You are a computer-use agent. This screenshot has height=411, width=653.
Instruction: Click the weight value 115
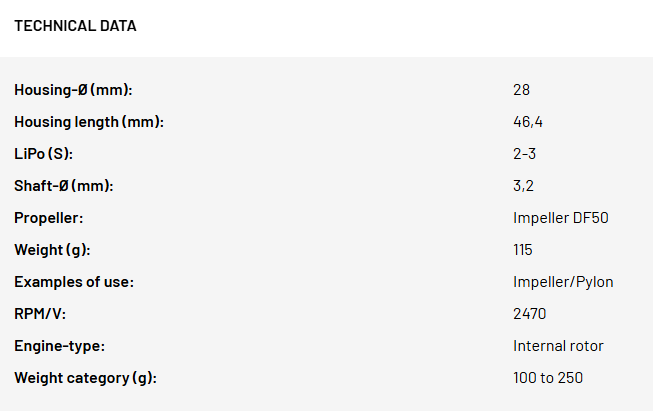click(x=523, y=250)
